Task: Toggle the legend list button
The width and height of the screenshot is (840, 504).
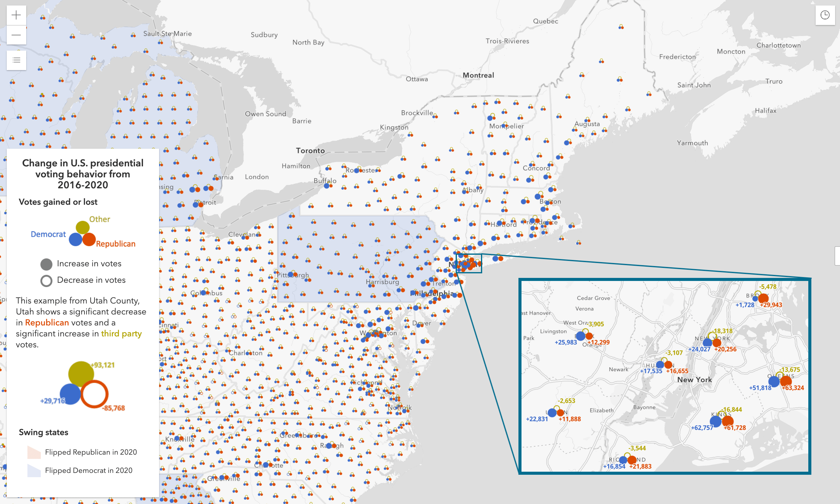Action: [16, 60]
